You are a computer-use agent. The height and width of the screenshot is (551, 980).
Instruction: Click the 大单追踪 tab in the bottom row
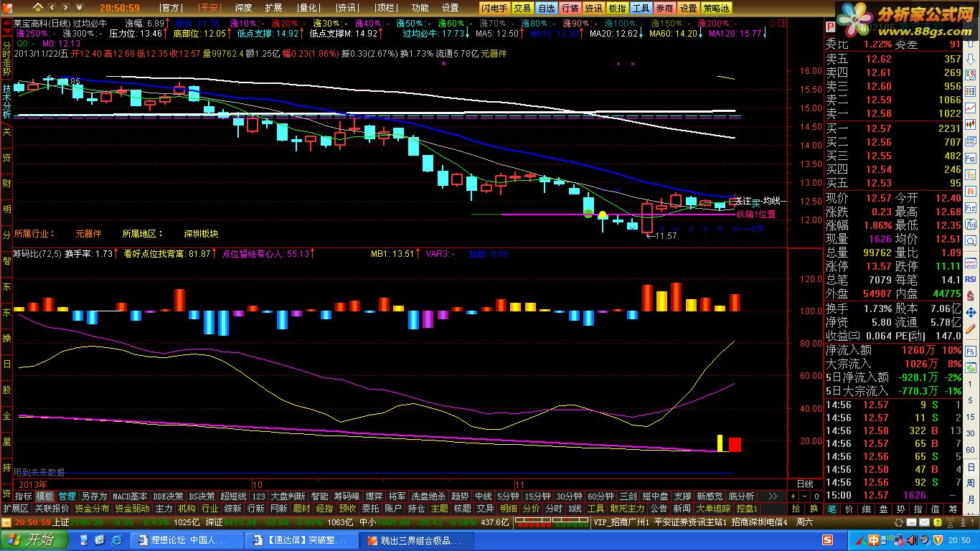[x=715, y=508]
